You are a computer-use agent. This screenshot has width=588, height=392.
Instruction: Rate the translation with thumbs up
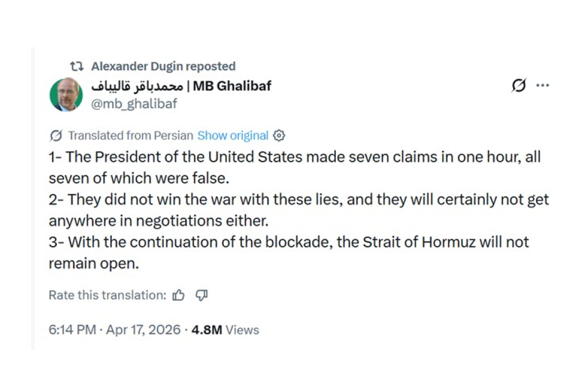pyautogui.click(x=178, y=295)
